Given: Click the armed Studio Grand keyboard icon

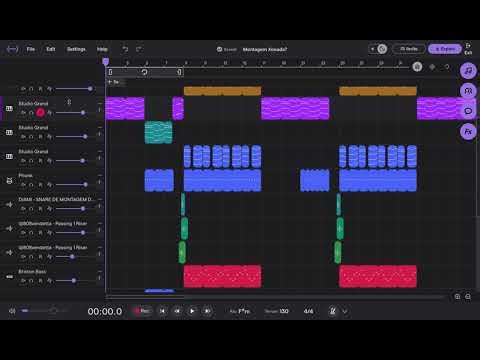Looking at the screenshot, I should click(x=9, y=108).
